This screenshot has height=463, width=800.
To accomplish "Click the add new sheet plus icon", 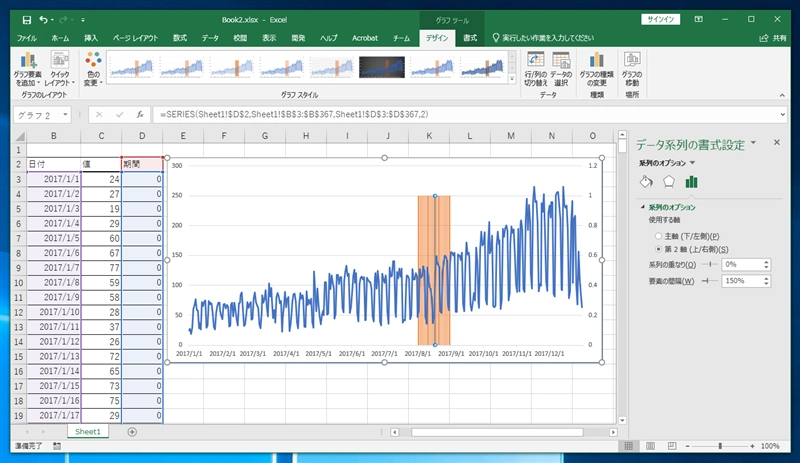I will (x=132, y=432).
